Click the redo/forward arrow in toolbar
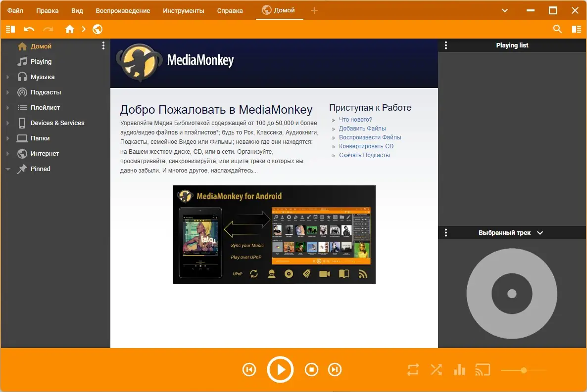This screenshot has width=587, height=392. [48, 29]
